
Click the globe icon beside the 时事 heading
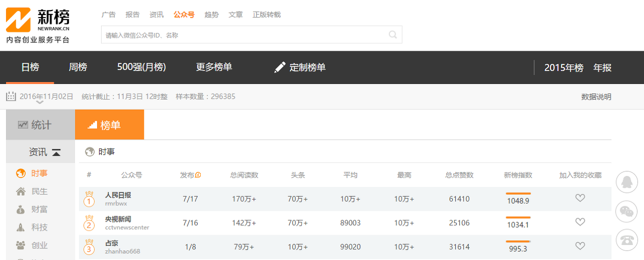click(90, 151)
